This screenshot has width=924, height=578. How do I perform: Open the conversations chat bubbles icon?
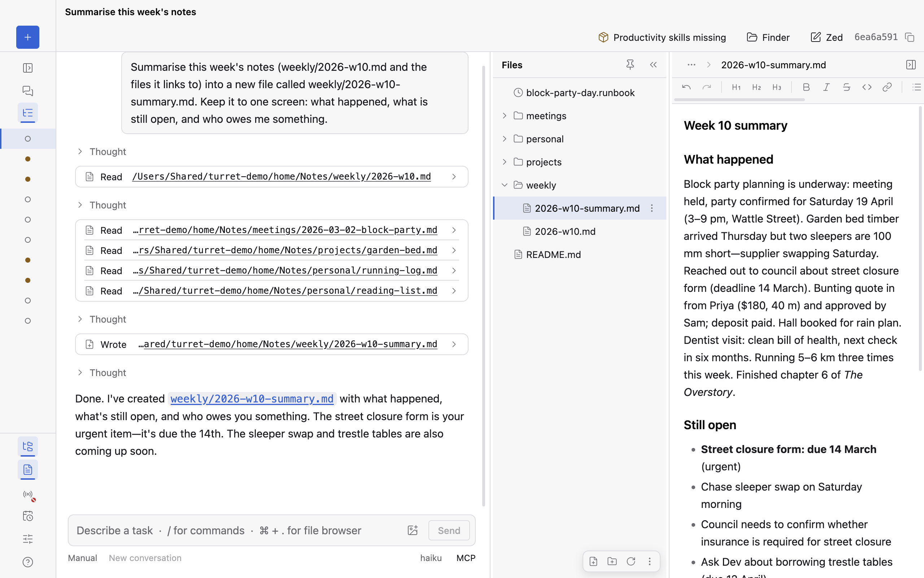pyautogui.click(x=27, y=91)
